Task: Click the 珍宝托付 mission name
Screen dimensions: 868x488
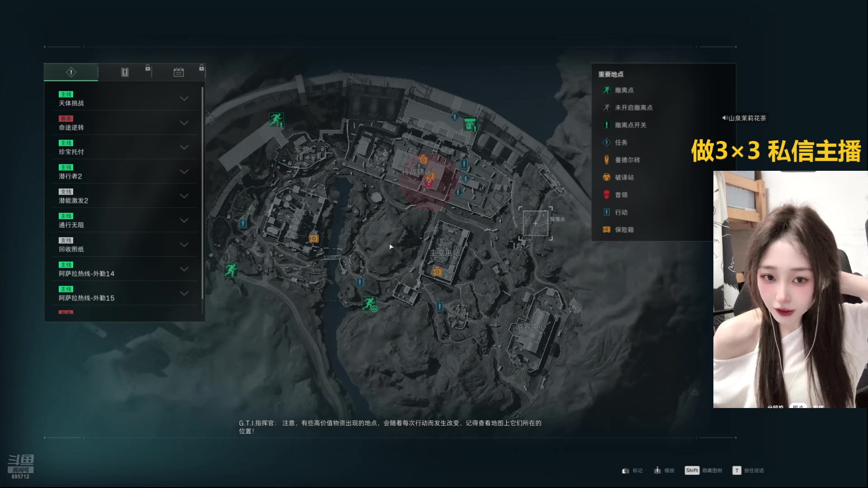Action: pyautogui.click(x=71, y=152)
